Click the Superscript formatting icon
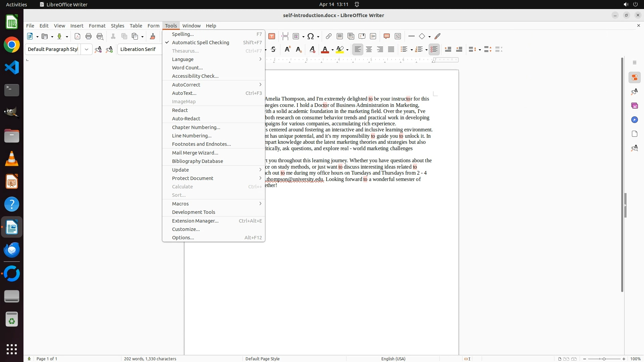The image size is (644, 362). [287, 49]
